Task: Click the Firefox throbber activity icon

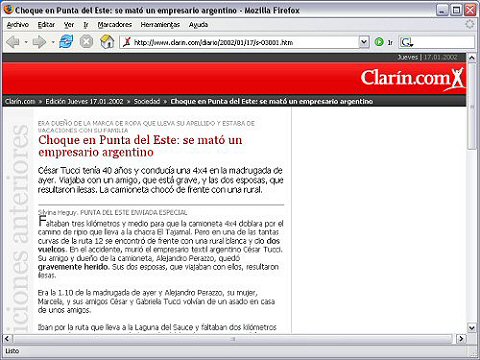Action: point(469,24)
